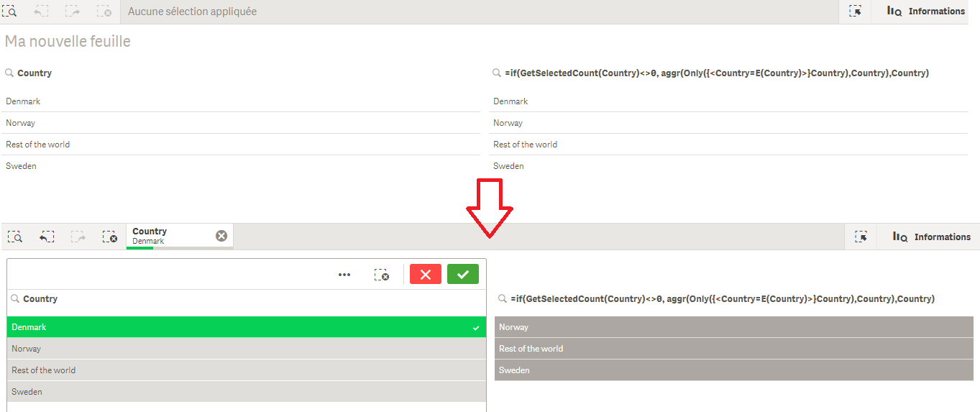Open selections tool icon beside lower Informations button

[x=861, y=237]
